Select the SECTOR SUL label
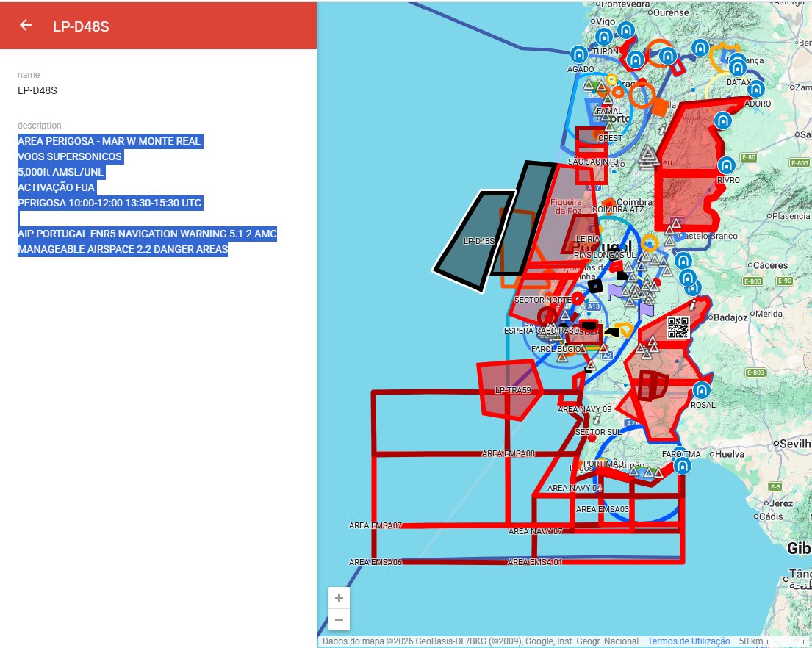This screenshot has width=812, height=648. coord(597,432)
